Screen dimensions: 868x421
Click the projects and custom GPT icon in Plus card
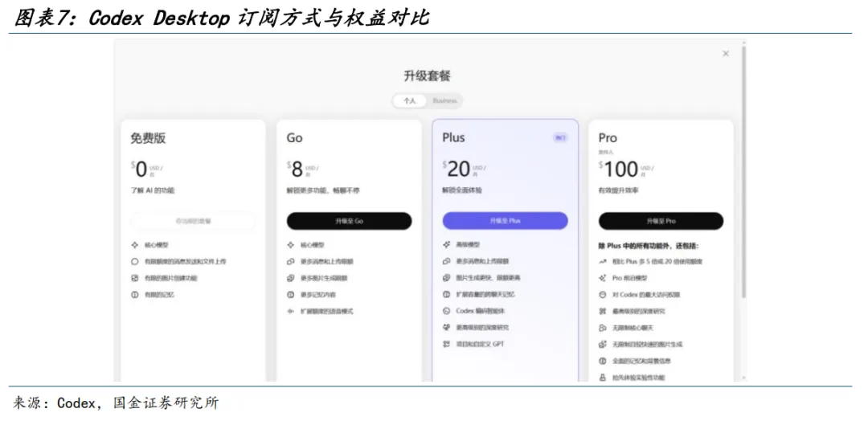447,344
